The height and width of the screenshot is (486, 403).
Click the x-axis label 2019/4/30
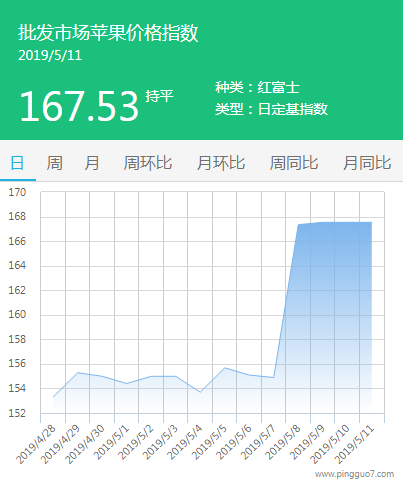85,445
